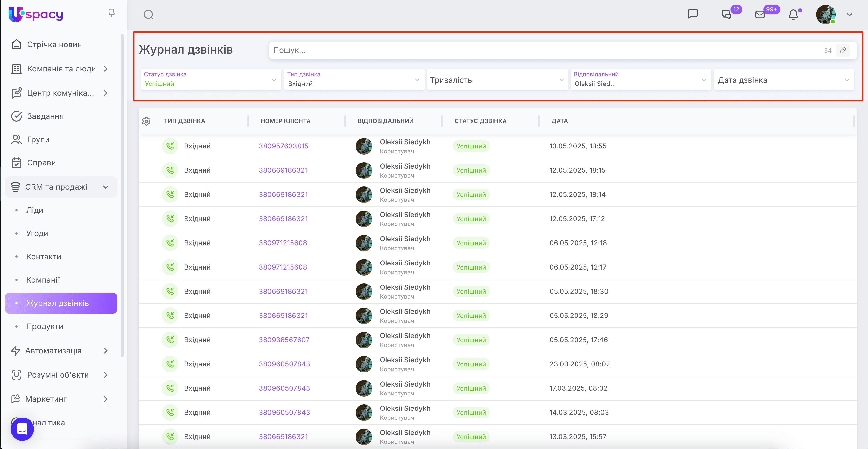Open notifications bell icon

(793, 15)
